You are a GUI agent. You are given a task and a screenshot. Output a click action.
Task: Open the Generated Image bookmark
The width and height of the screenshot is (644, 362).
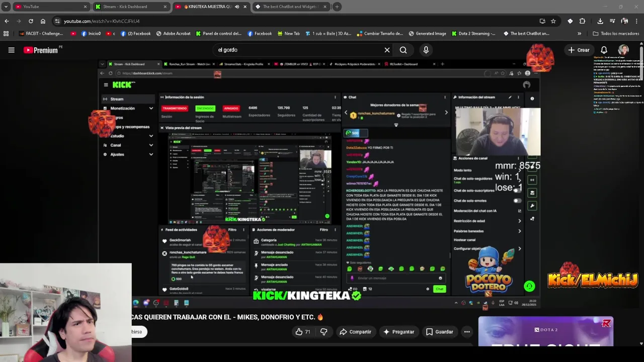(x=427, y=34)
